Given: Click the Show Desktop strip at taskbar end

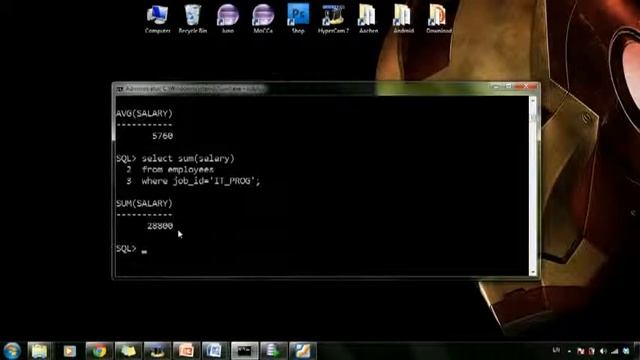Looking at the screenshot, I should 637,351.
